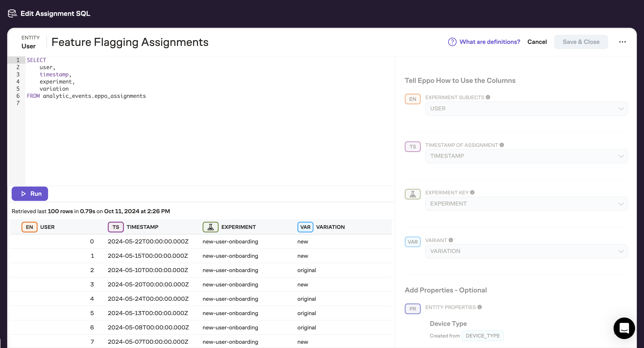Click info icon next to Entity Properties
This screenshot has width=644, height=348.
coord(479,307)
